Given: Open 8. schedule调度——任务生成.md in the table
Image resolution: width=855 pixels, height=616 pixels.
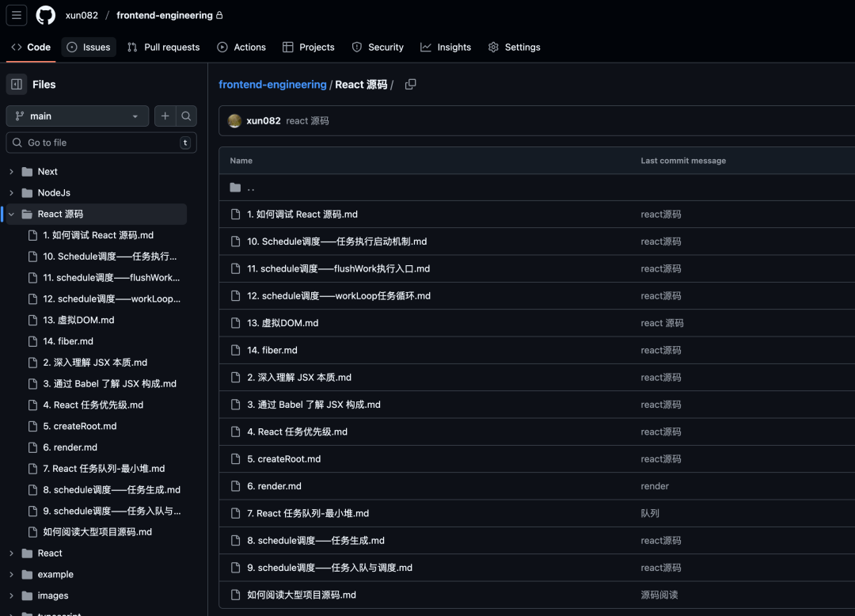Looking at the screenshot, I should 316,541.
